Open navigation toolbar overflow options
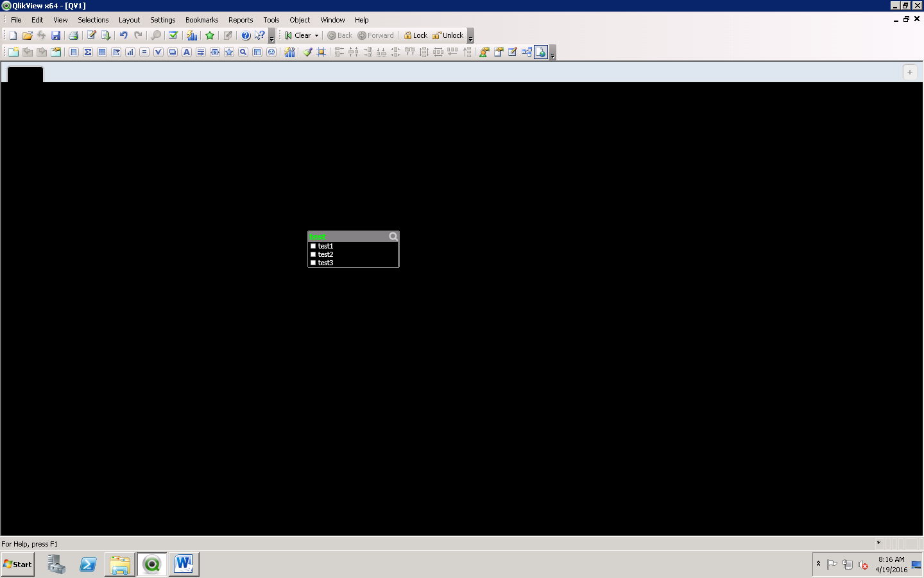924x578 pixels. point(470,35)
